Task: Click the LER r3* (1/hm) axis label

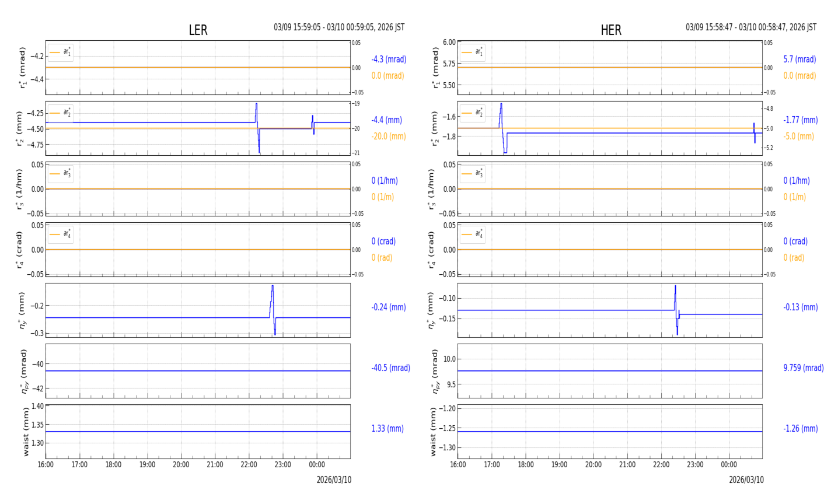Action: tap(20, 189)
